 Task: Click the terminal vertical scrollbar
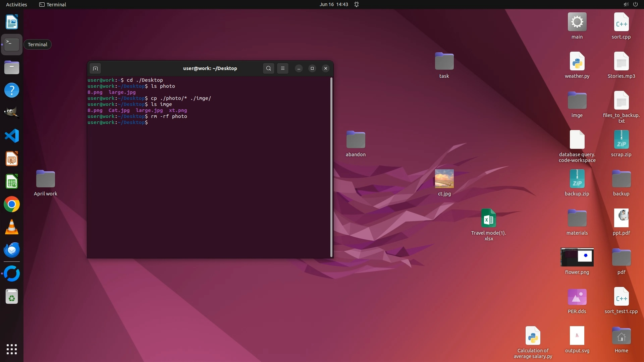pos(331,168)
